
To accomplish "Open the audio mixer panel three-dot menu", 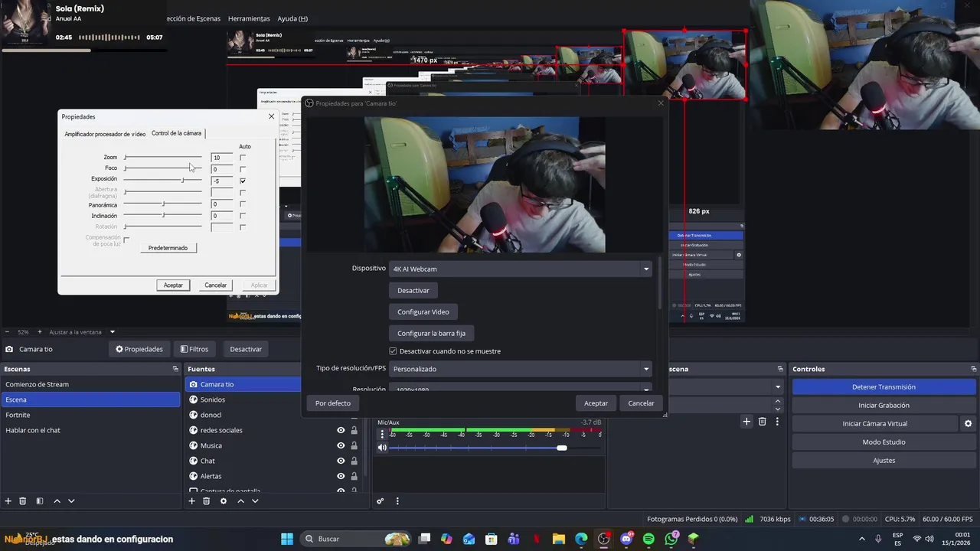I will (397, 501).
